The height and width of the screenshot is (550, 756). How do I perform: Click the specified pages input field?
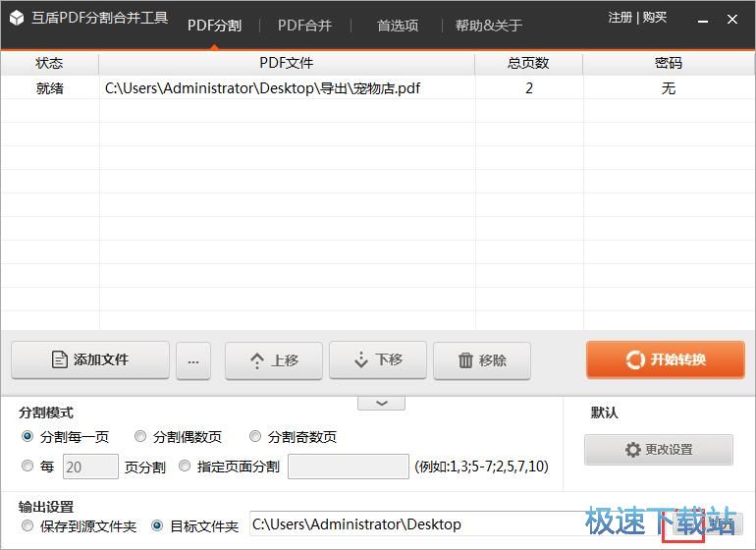[x=349, y=467]
